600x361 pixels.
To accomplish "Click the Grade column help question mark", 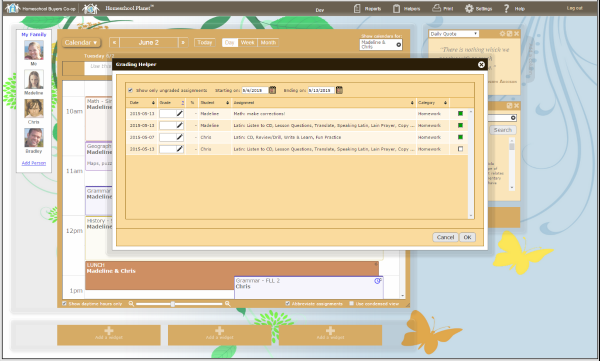I will pos(183,103).
